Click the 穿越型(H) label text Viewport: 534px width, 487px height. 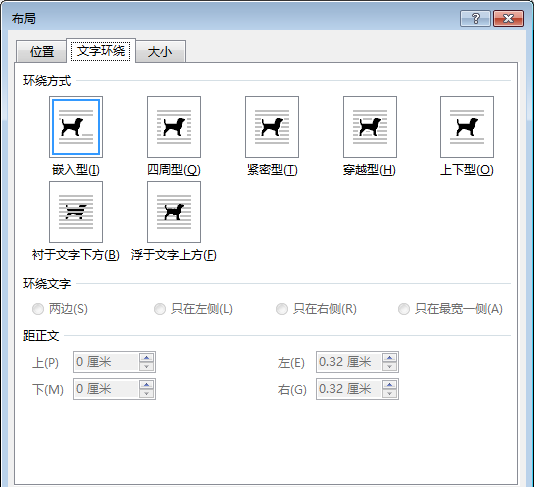coord(369,170)
